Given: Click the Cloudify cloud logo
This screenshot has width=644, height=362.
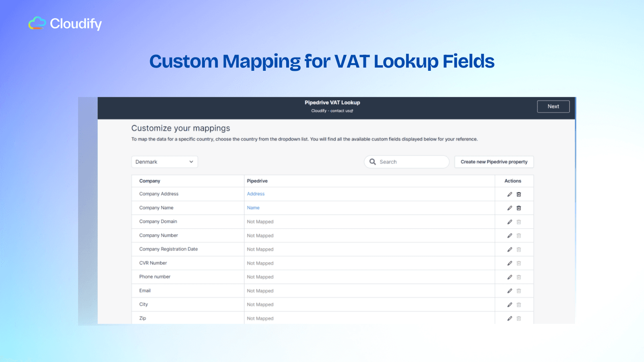Looking at the screenshot, I should [x=37, y=23].
